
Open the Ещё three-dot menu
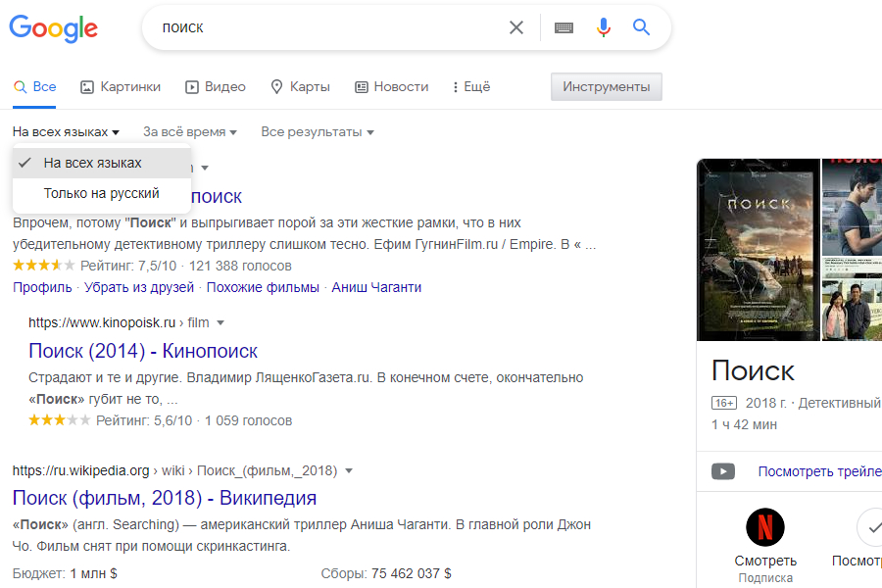pyautogui.click(x=470, y=87)
